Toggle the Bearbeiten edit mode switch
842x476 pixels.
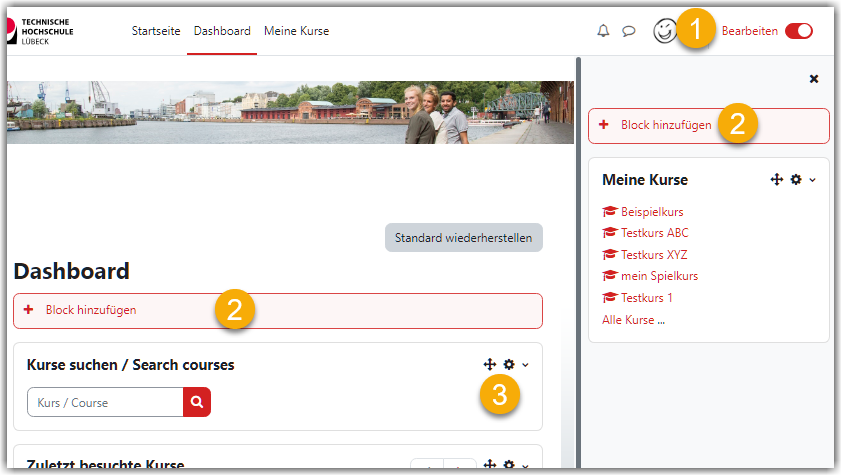[x=799, y=31]
